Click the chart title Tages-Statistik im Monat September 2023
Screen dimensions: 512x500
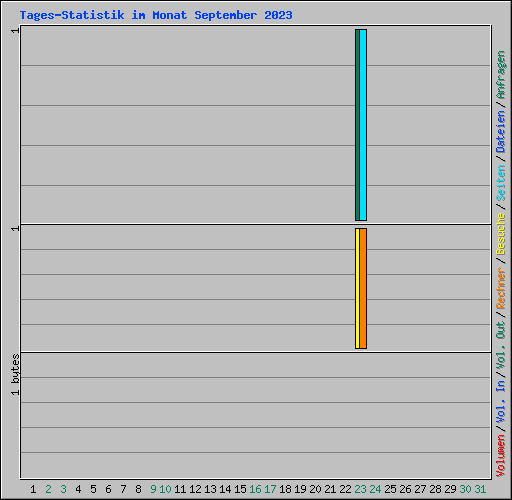pyautogui.click(x=156, y=15)
